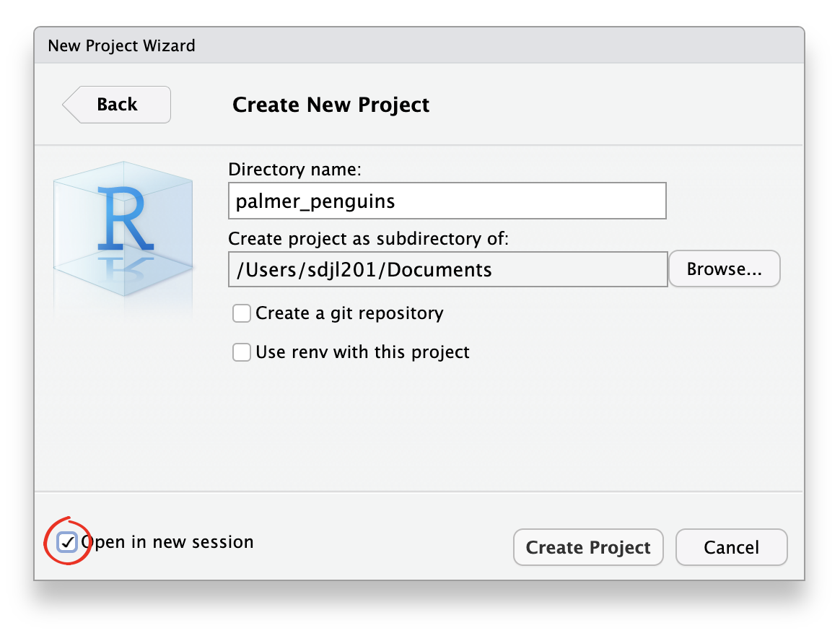
Task: Enable Create a git repository checkbox
Action: point(242,313)
